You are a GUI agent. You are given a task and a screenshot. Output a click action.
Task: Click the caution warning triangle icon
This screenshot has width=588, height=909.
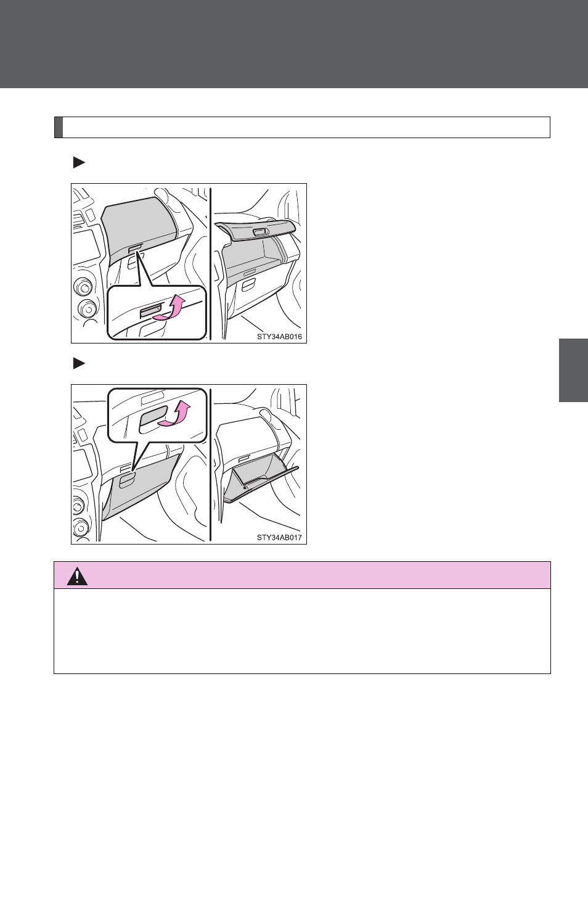click(x=77, y=576)
